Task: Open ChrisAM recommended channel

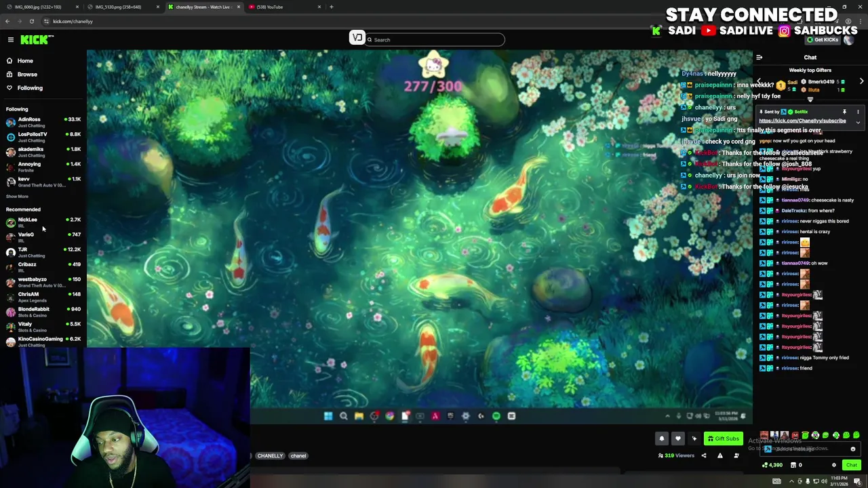Action: 43,297
